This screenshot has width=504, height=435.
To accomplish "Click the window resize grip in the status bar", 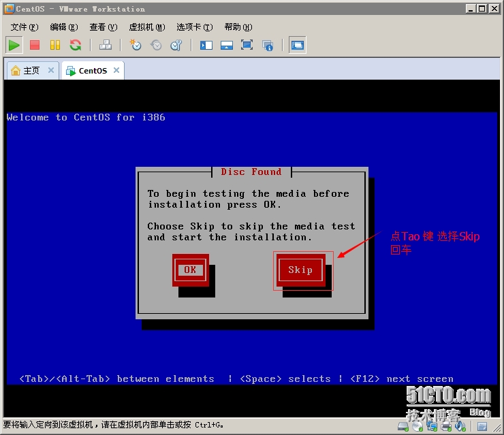I will (497, 428).
